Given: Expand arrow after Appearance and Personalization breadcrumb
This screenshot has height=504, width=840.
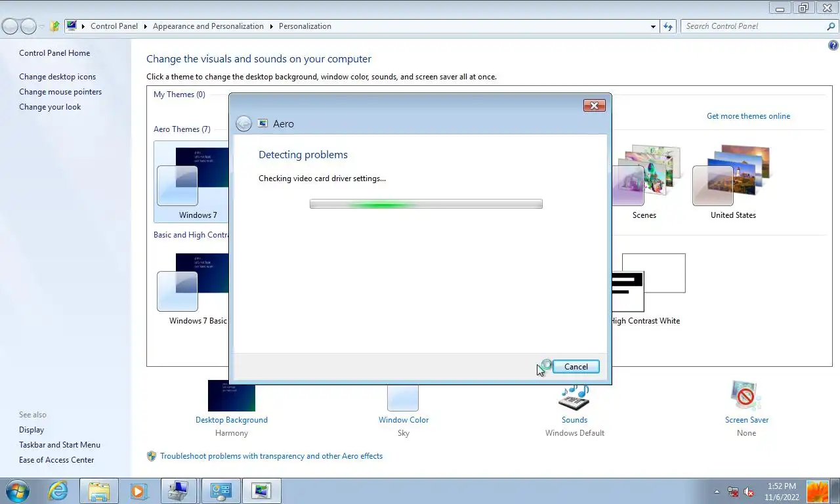Looking at the screenshot, I should coord(271,26).
